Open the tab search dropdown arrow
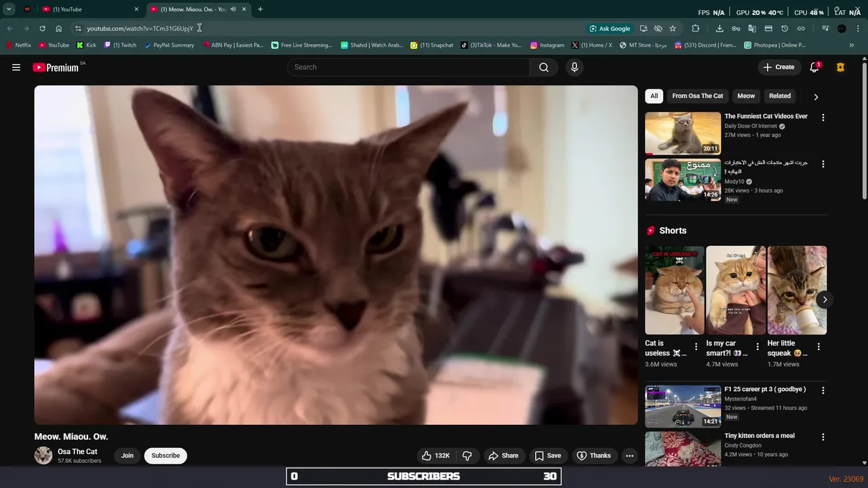This screenshot has height=488, width=868. click(x=9, y=9)
